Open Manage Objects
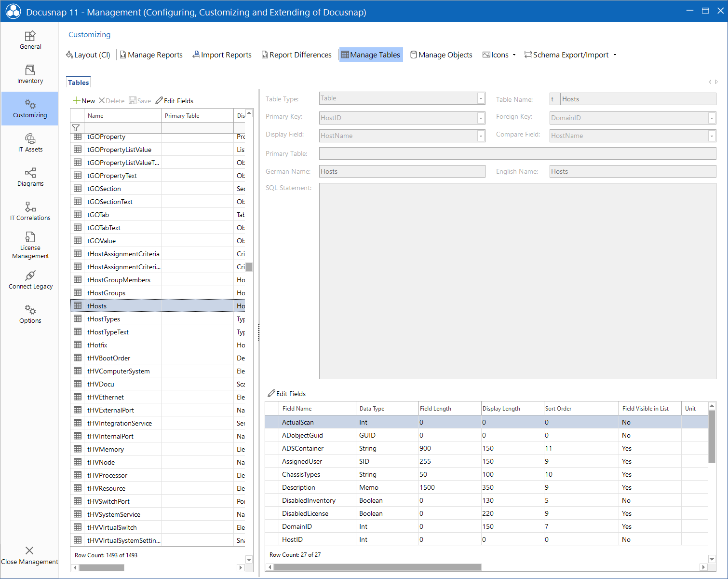 [x=441, y=55]
